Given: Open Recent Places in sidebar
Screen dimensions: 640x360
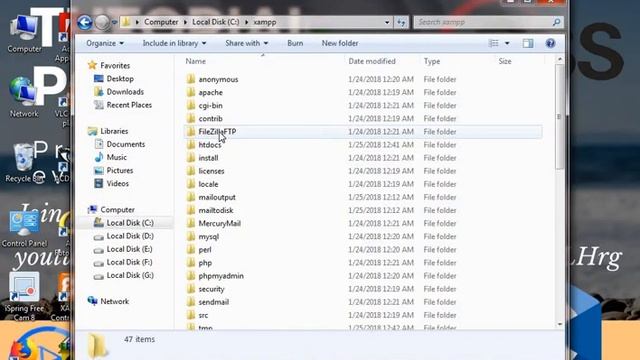Looking at the screenshot, I should [129, 105].
